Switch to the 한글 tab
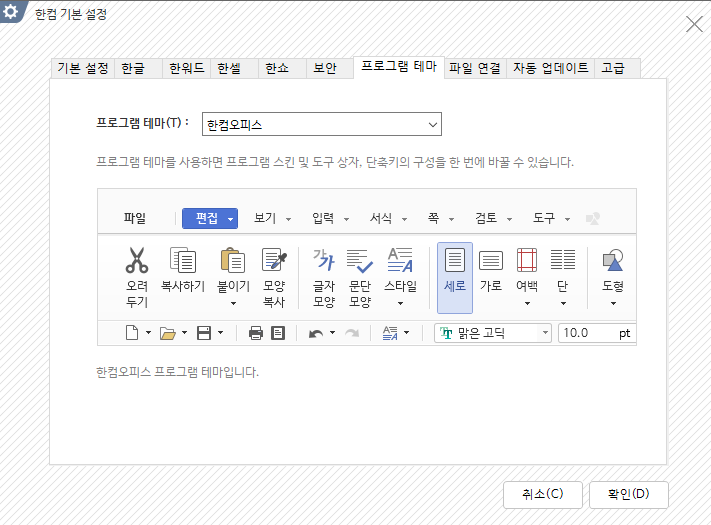 pos(138,68)
